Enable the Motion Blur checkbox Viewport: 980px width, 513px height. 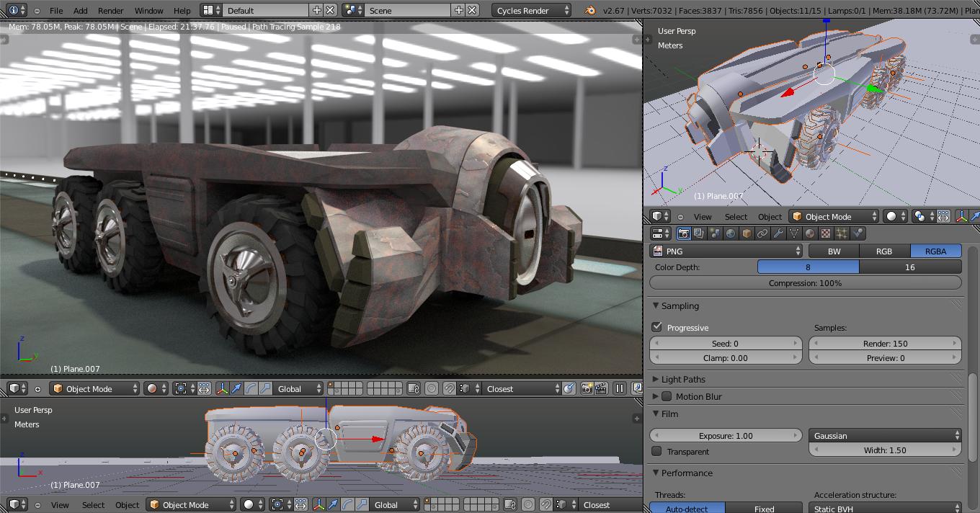[667, 396]
